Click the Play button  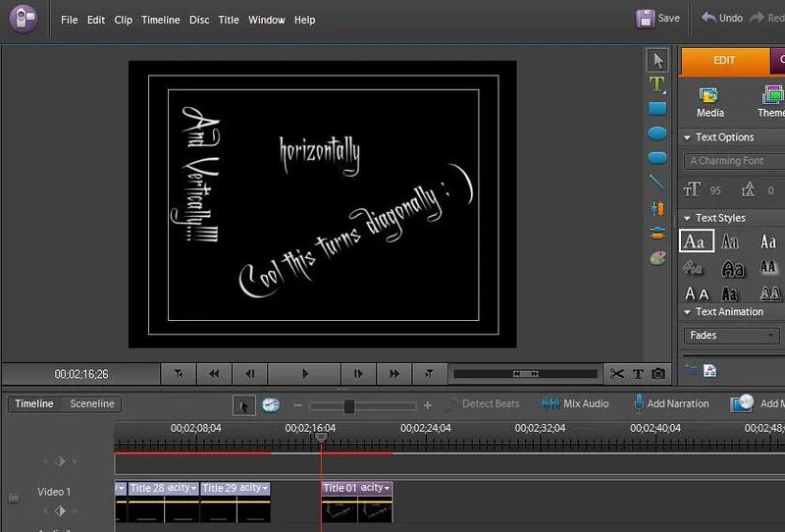pos(304,374)
